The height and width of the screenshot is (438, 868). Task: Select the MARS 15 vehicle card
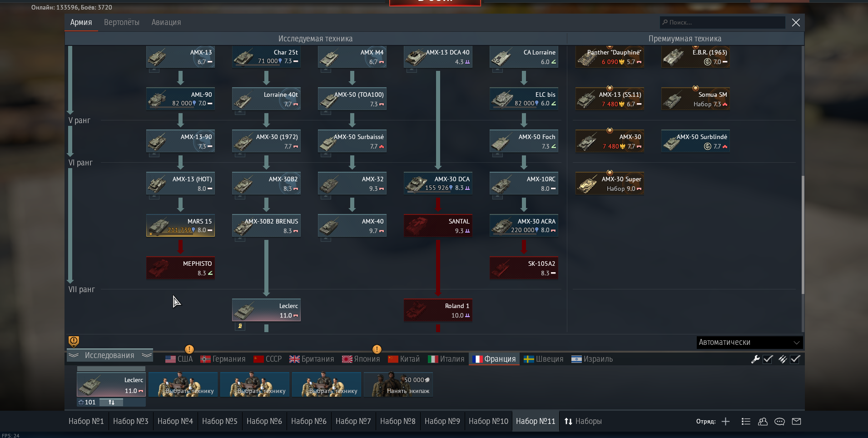click(x=180, y=226)
